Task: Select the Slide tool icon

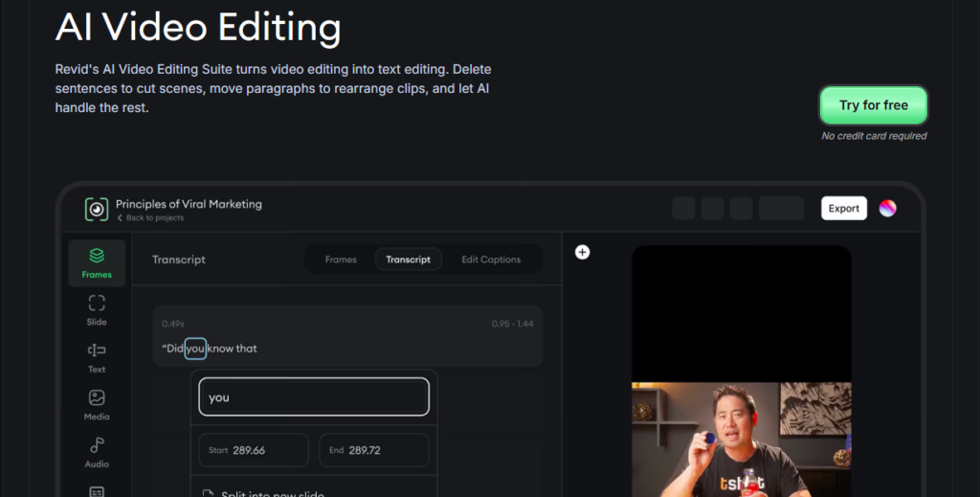Action: pyautogui.click(x=97, y=309)
